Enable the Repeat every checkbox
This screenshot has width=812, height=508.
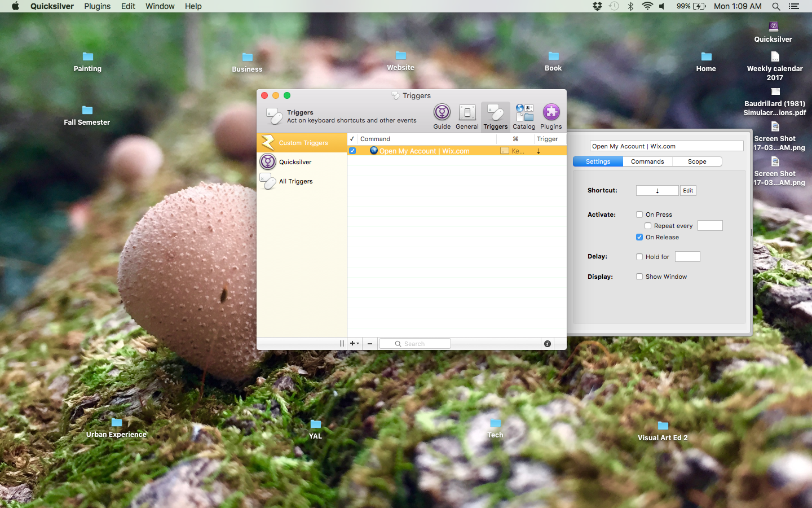[x=648, y=226]
